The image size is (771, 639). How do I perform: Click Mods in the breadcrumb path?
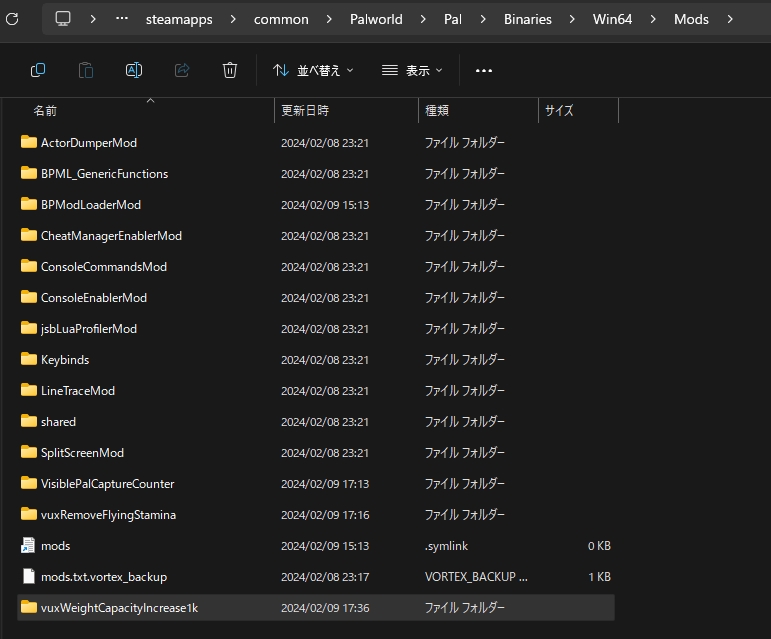coord(691,19)
